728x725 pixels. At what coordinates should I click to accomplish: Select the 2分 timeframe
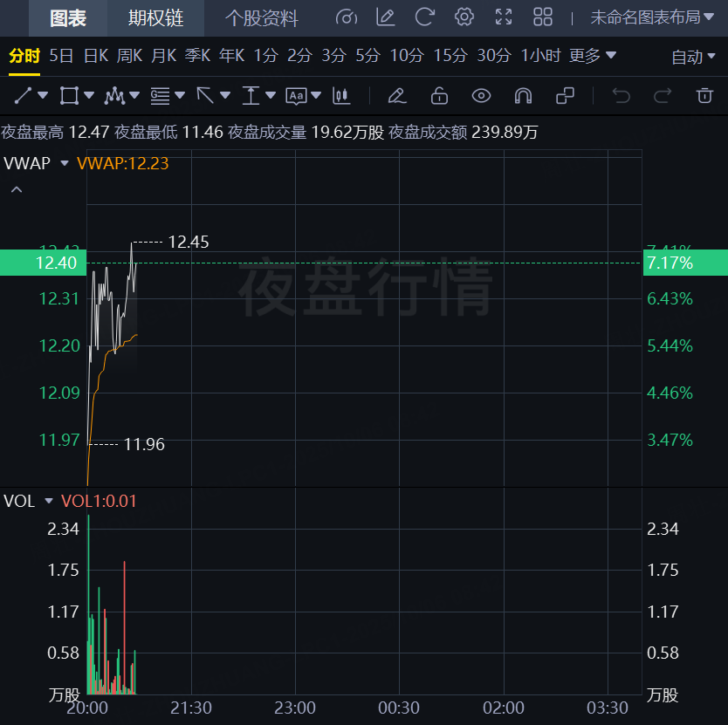tap(300, 56)
